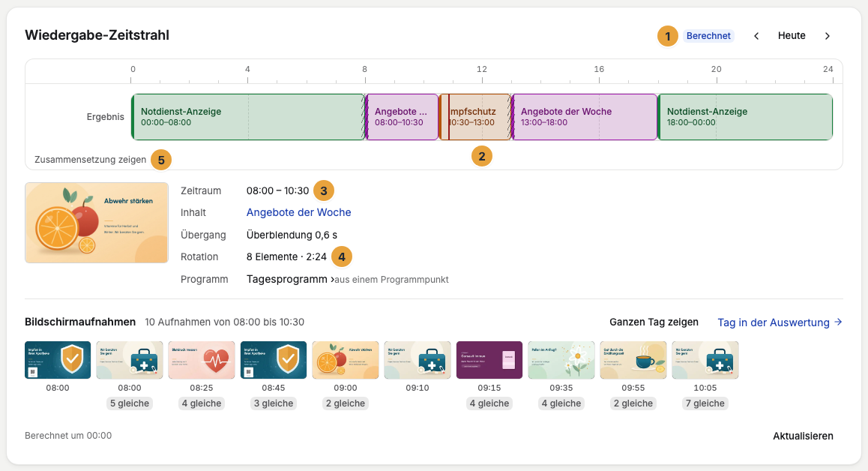Click the Zeitraum value 08:00 – 10:30

pos(277,190)
